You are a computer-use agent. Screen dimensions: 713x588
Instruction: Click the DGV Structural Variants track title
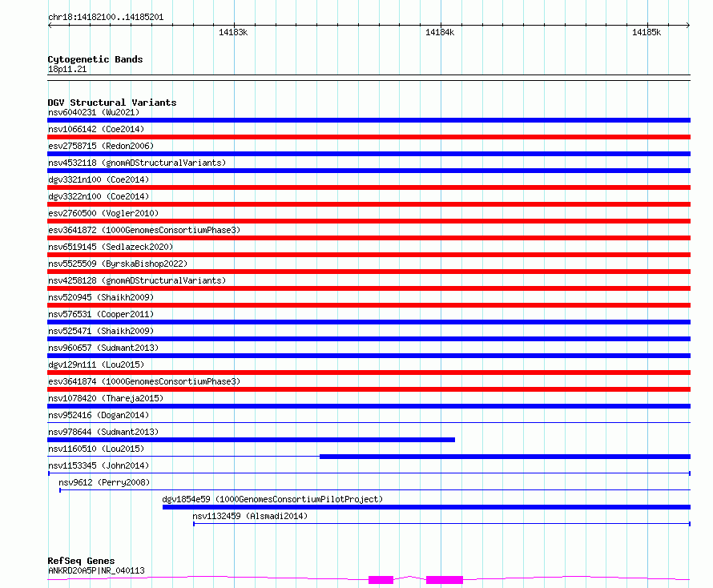(112, 103)
